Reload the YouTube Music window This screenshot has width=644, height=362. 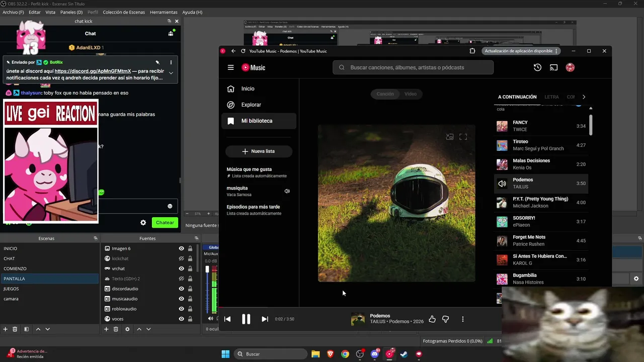(243, 51)
